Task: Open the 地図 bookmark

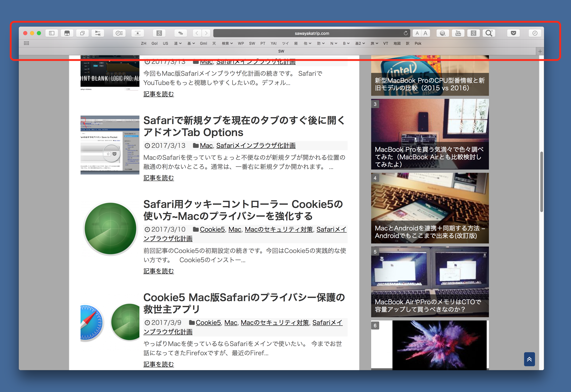Action: [x=397, y=44]
